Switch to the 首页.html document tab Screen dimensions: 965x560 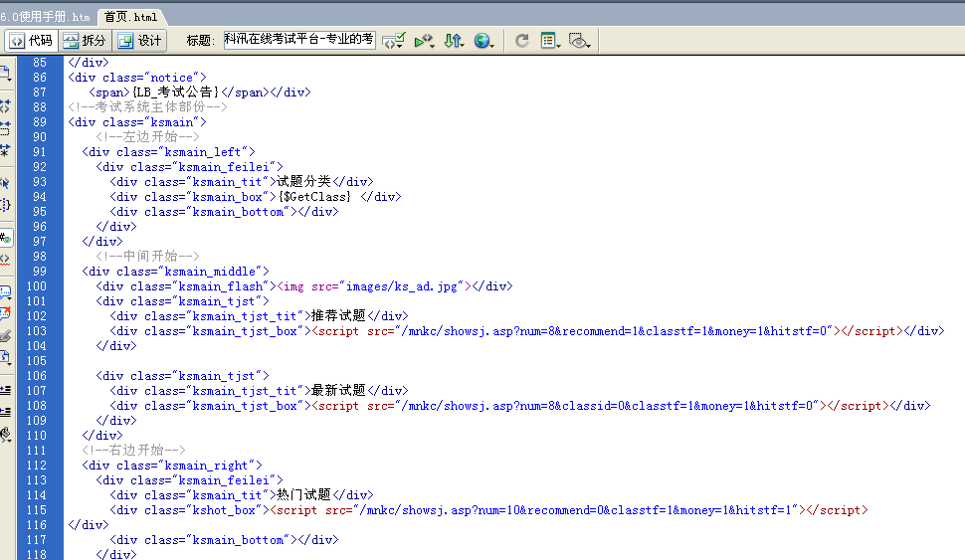point(130,17)
